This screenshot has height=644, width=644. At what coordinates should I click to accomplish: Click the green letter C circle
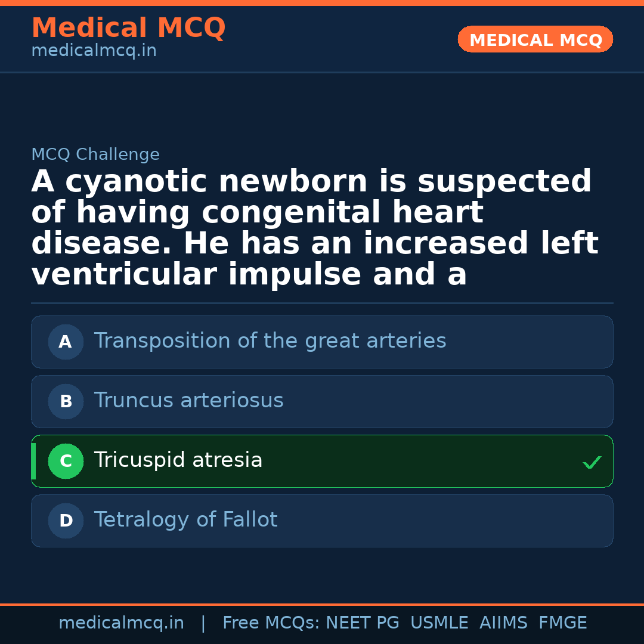click(x=66, y=461)
